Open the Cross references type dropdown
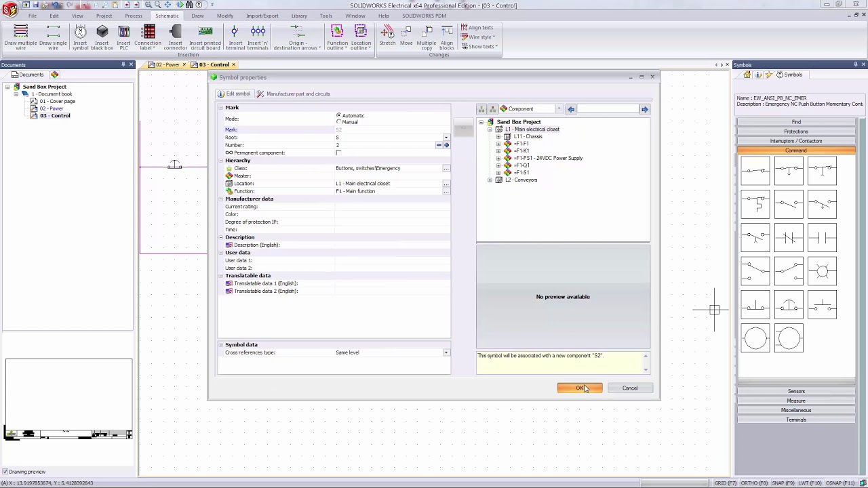This screenshot has width=868, height=488. [x=446, y=352]
